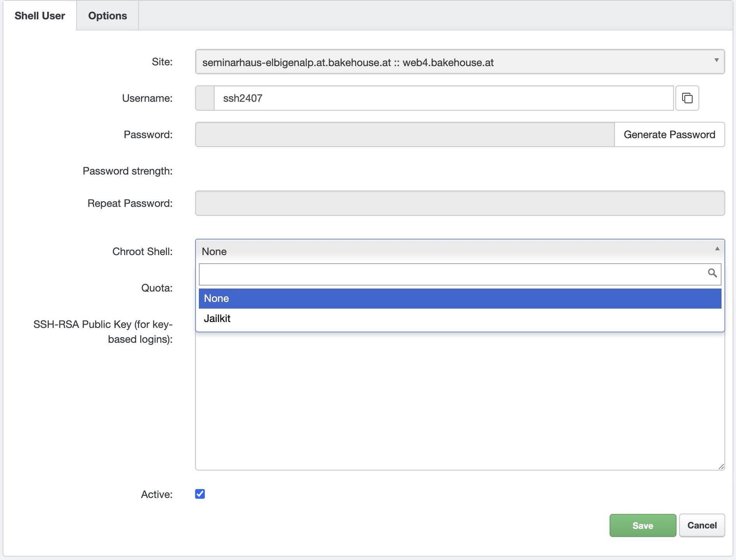Click the down arrow of the Site selector
The image size is (736, 560).
point(716,60)
